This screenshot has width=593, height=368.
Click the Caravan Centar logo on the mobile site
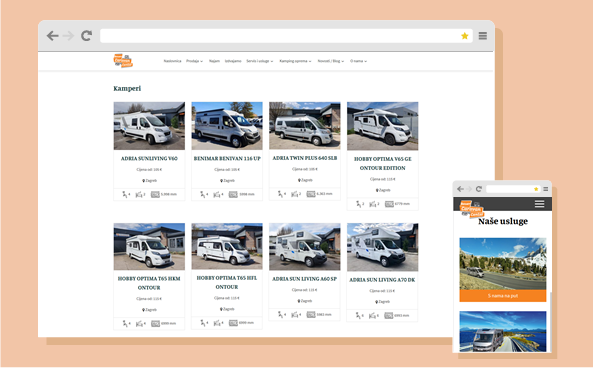(x=471, y=209)
